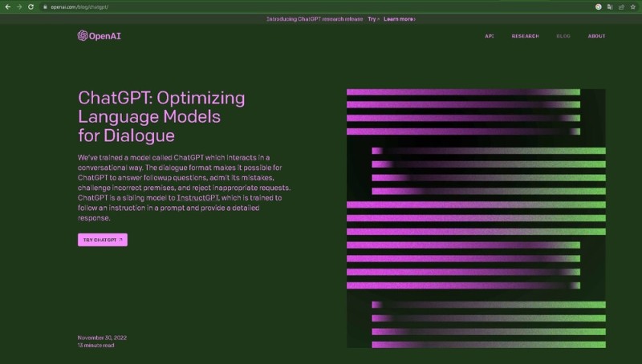
Task: Click the TRY CHATGPT button
Action: coord(103,240)
